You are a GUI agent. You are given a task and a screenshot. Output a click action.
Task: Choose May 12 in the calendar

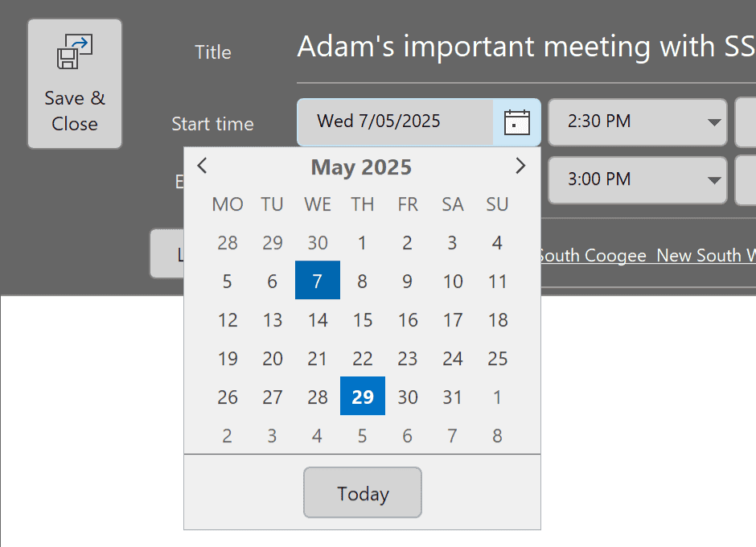228,319
